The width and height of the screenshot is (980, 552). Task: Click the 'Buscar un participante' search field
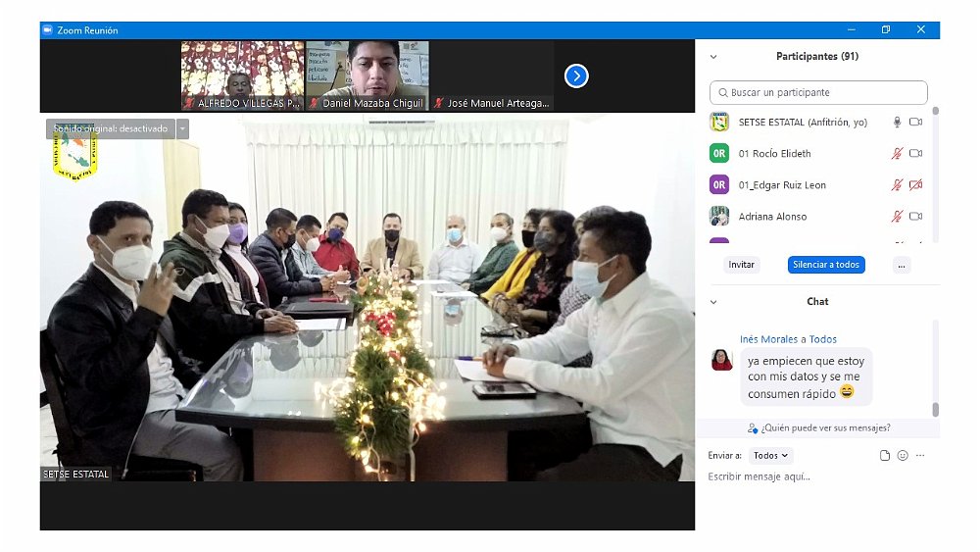click(818, 93)
